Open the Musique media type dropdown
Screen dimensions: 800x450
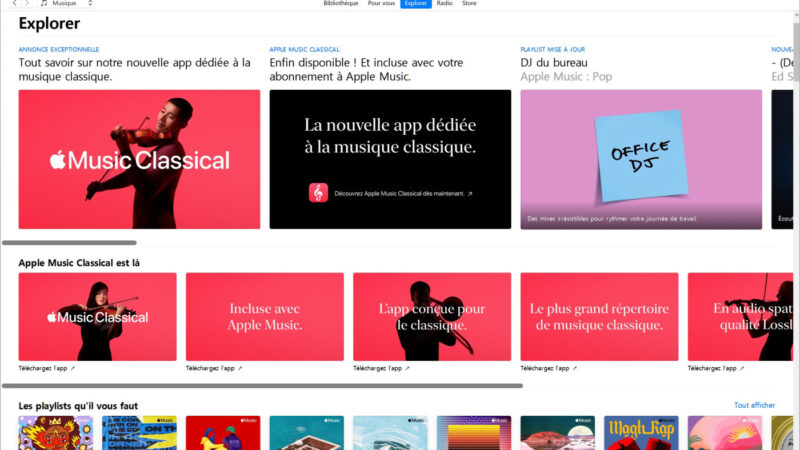(x=66, y=3)
